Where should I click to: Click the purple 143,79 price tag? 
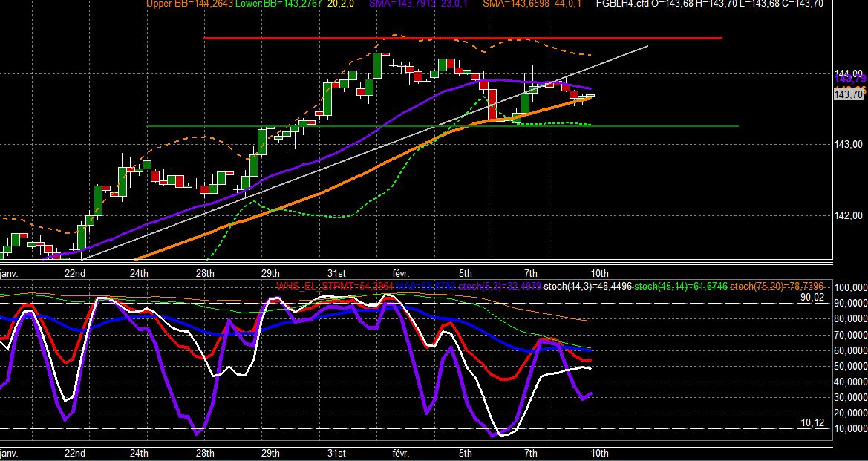[850, 80]
